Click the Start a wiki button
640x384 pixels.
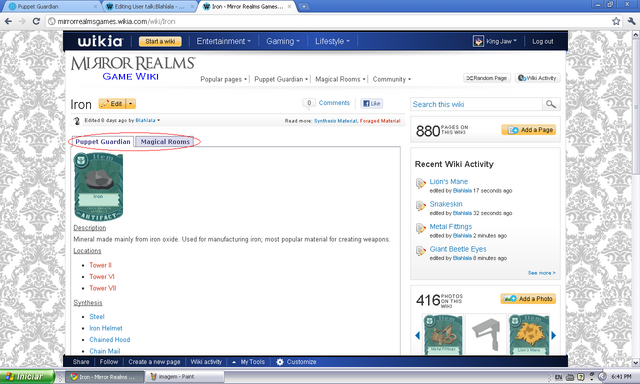[x=160, y=41]
